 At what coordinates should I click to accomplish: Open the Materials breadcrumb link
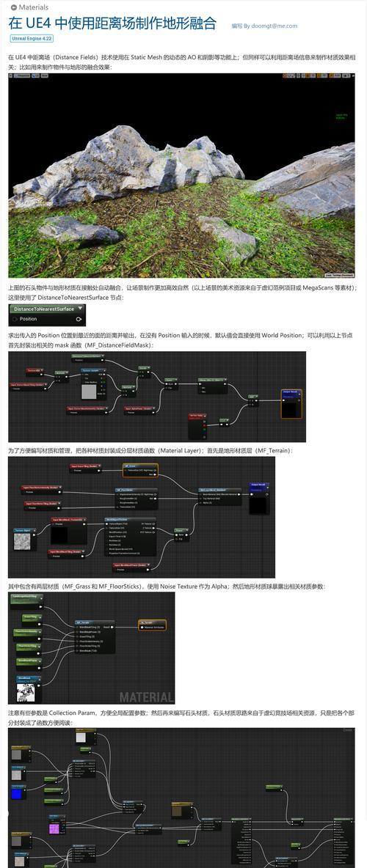(33, 7)
